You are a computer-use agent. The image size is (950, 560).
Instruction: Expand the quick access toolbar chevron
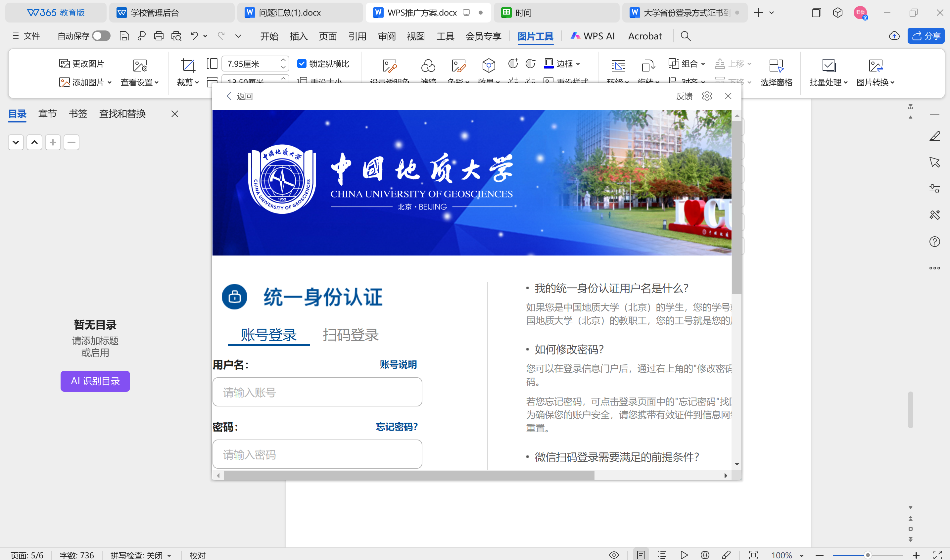click(x=238, y=36)
